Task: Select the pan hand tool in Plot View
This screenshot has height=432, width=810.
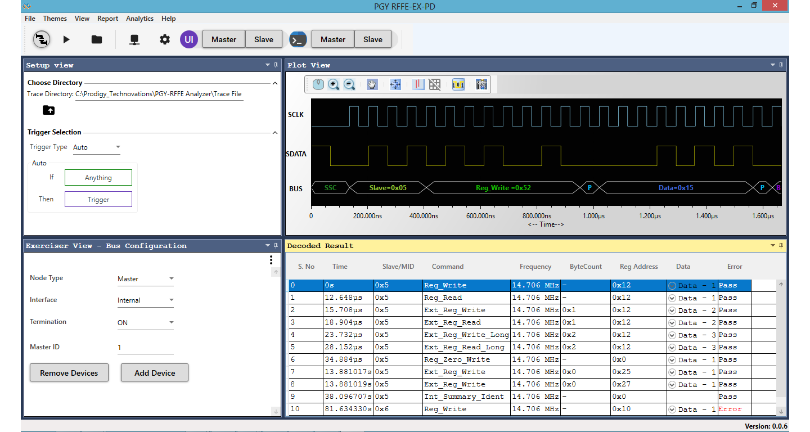Action: click(x=372, y=84)
